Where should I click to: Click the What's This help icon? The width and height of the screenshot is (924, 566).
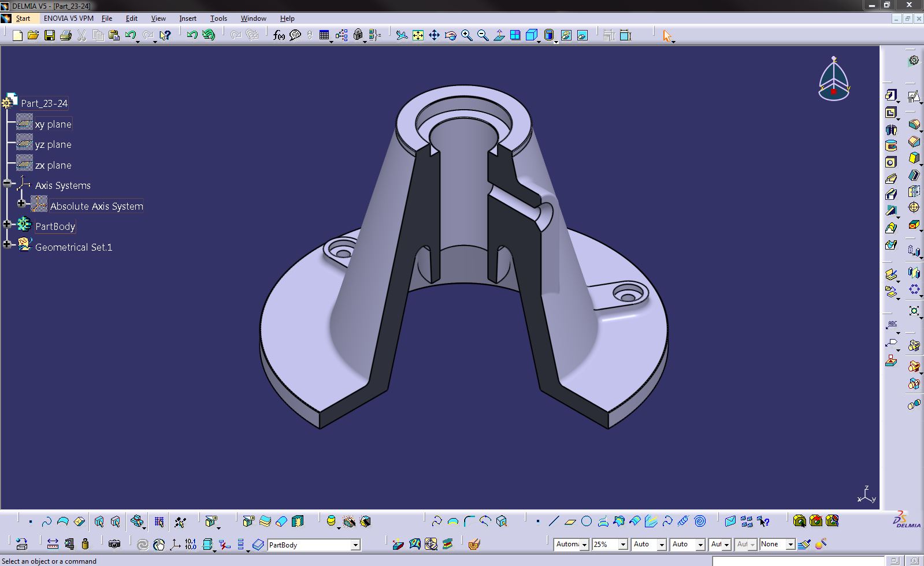pos(165,36)
